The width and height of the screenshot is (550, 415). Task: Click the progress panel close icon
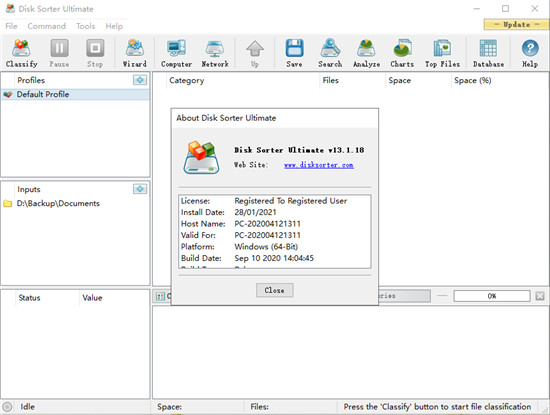pos(540,296)
